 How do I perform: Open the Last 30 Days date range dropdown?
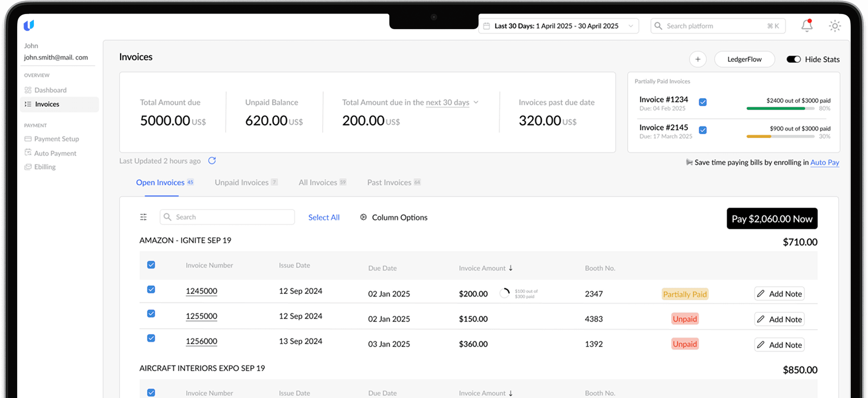(558, 26)
